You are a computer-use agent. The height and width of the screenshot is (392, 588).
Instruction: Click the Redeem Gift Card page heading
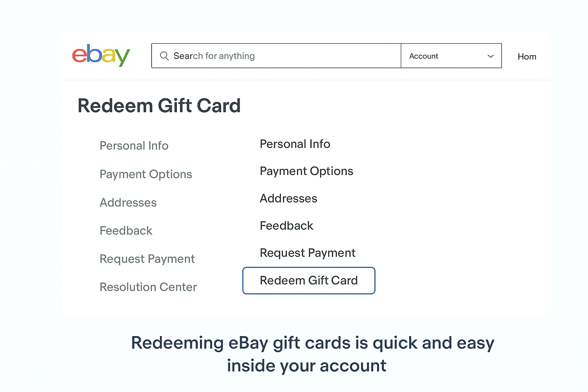click(159, 106)
